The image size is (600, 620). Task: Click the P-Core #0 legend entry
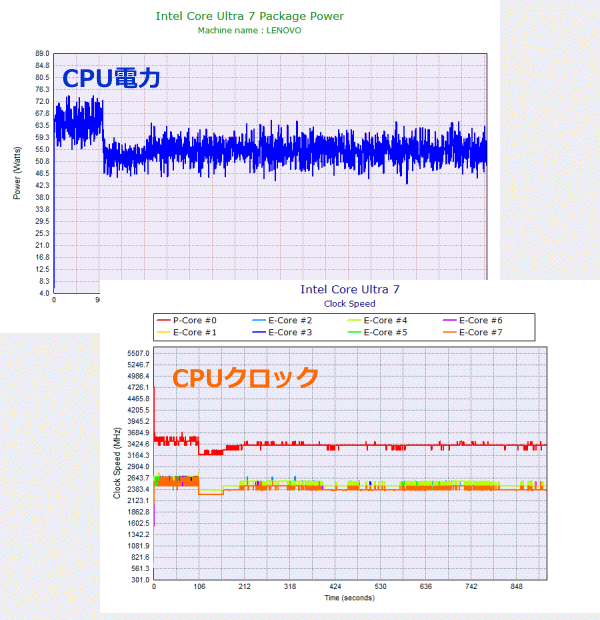tap(187, 320)
